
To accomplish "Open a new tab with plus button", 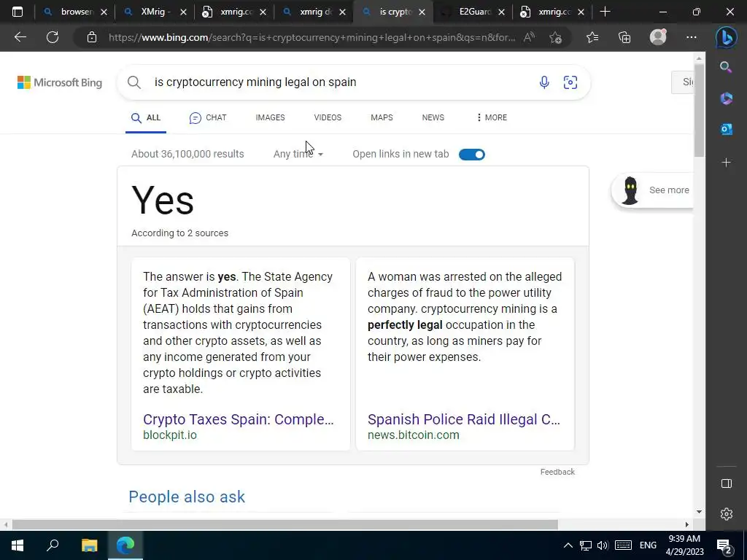I will [605, 12].
